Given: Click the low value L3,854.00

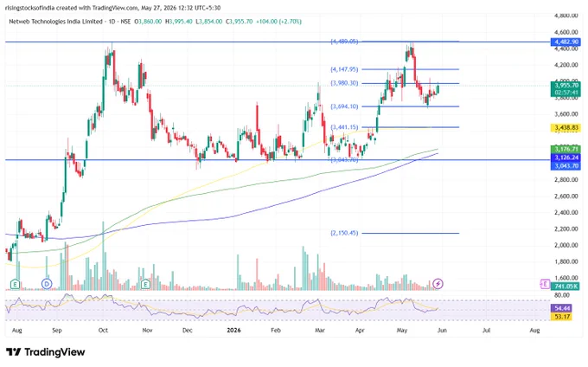Looking at the screenshot, I should (209, 22).
